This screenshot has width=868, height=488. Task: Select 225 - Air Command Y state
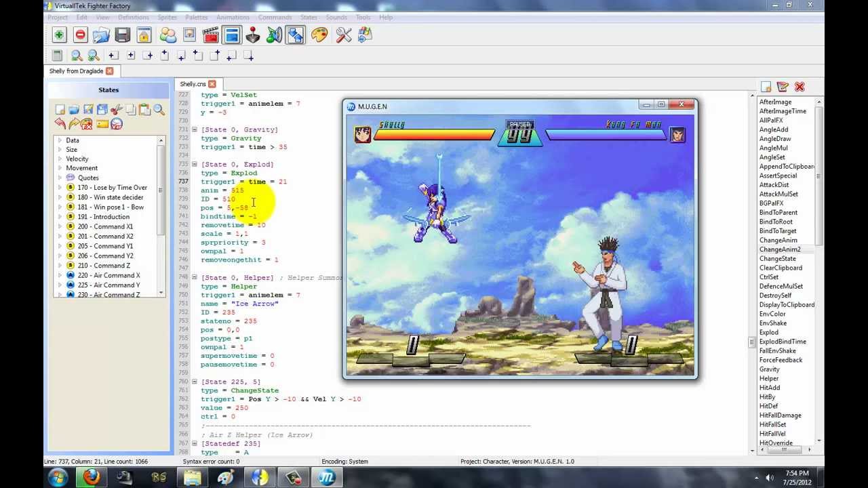click(x=108, y=285)
